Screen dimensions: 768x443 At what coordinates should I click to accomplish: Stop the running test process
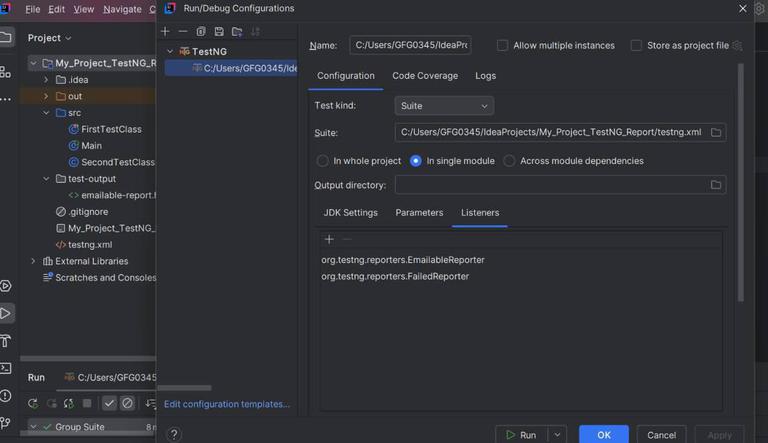87,403
